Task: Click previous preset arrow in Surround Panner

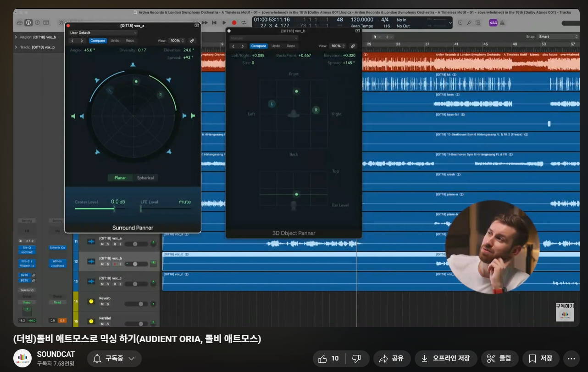Action: point(72,40)
